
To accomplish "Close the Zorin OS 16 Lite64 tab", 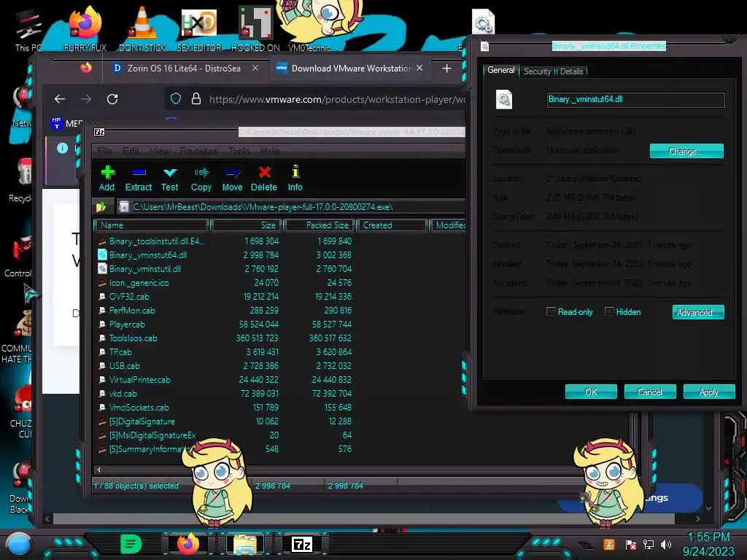I will 255,68.
